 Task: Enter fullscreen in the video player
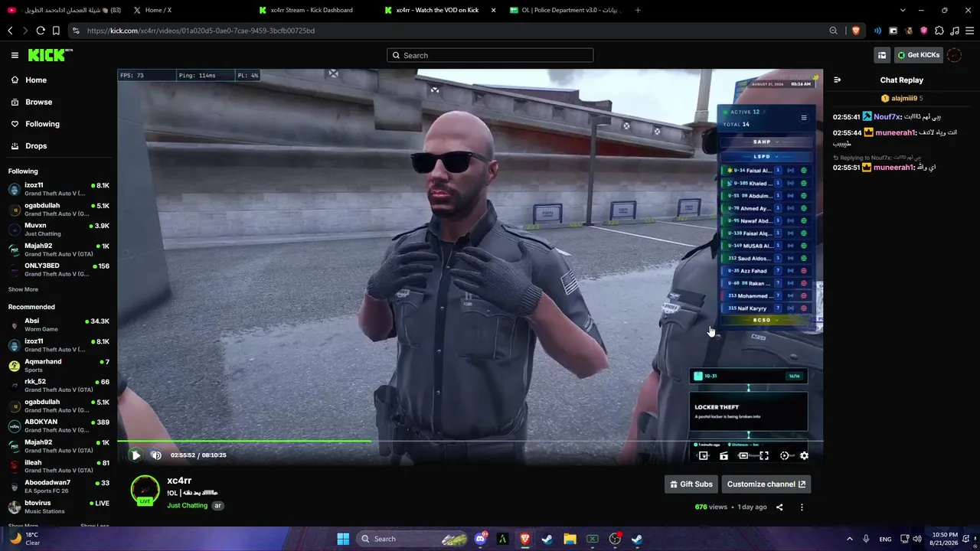[x=764, y=455]
